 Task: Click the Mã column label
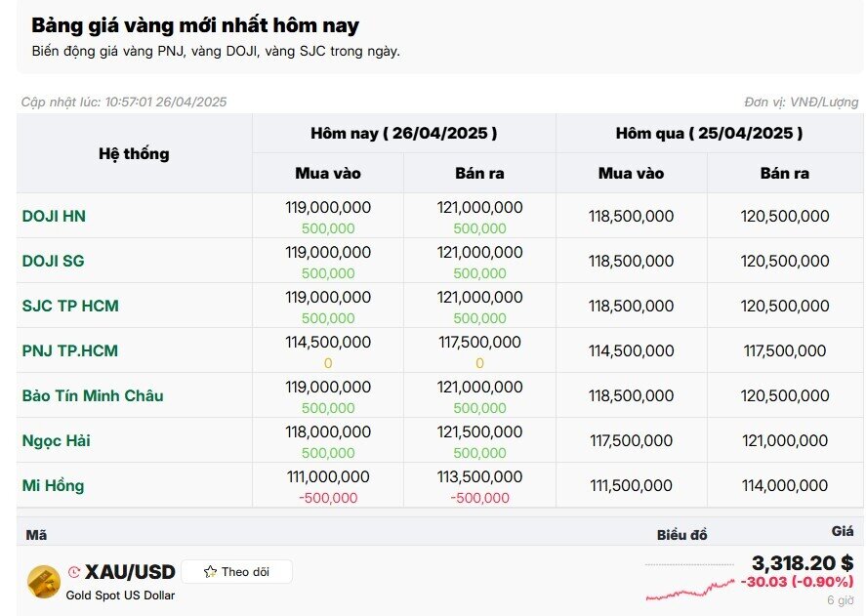tap(36, 535)
